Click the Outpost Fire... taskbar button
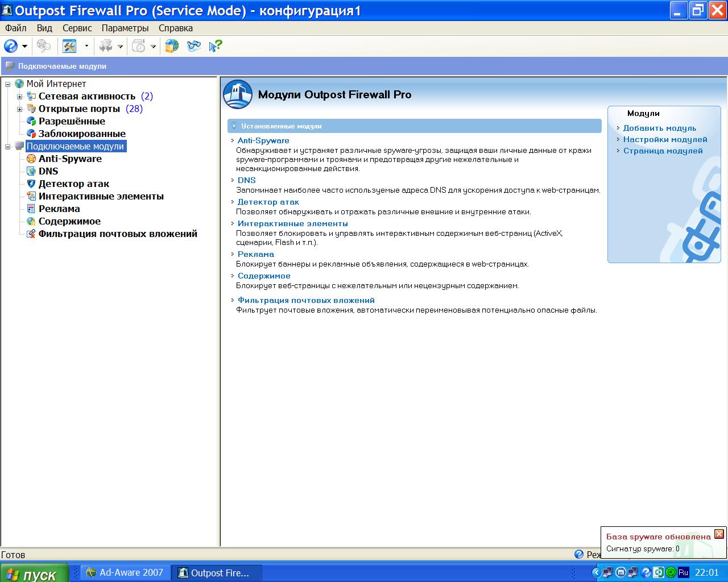728x582 pixels. point(217,573)
